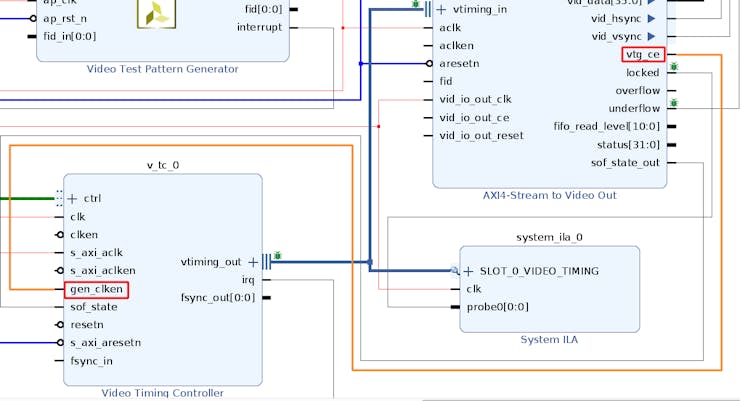Select the v_tc_0 block title
The height and width of the screenshot is (401, 740).
163,165
